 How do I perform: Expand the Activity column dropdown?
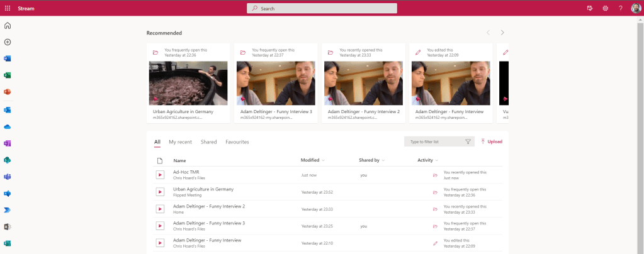pos(436,160)
